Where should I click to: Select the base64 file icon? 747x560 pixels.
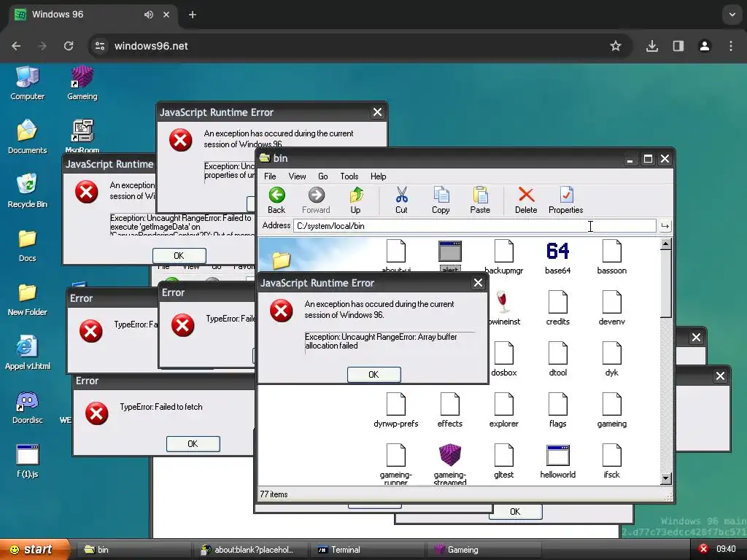[x=558, y=257]
